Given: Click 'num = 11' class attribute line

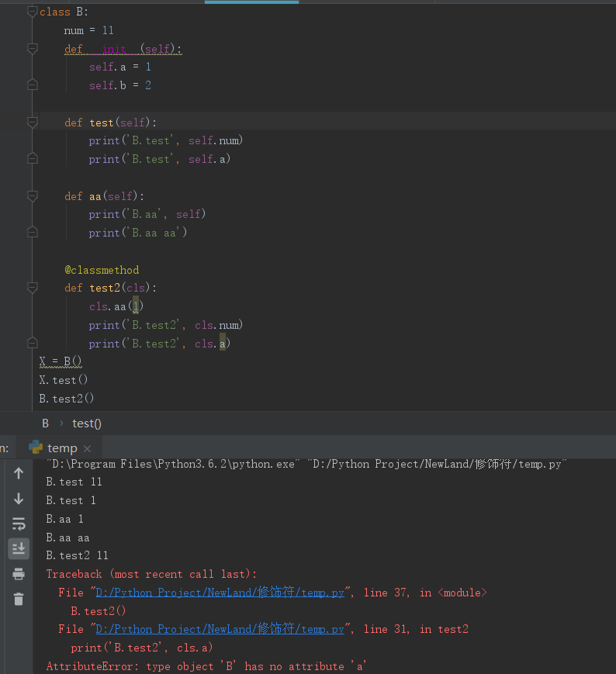Looking at the screenshot, I should point(89,30).
